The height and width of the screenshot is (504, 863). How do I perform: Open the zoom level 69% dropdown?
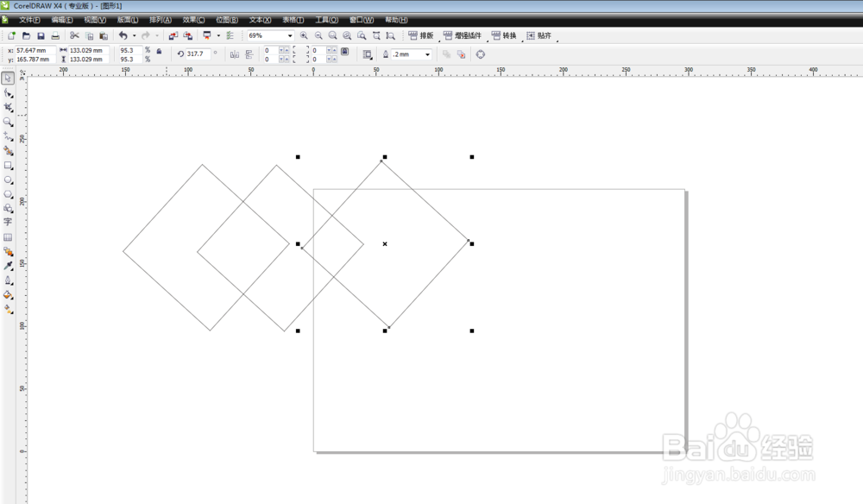[290, 35]
